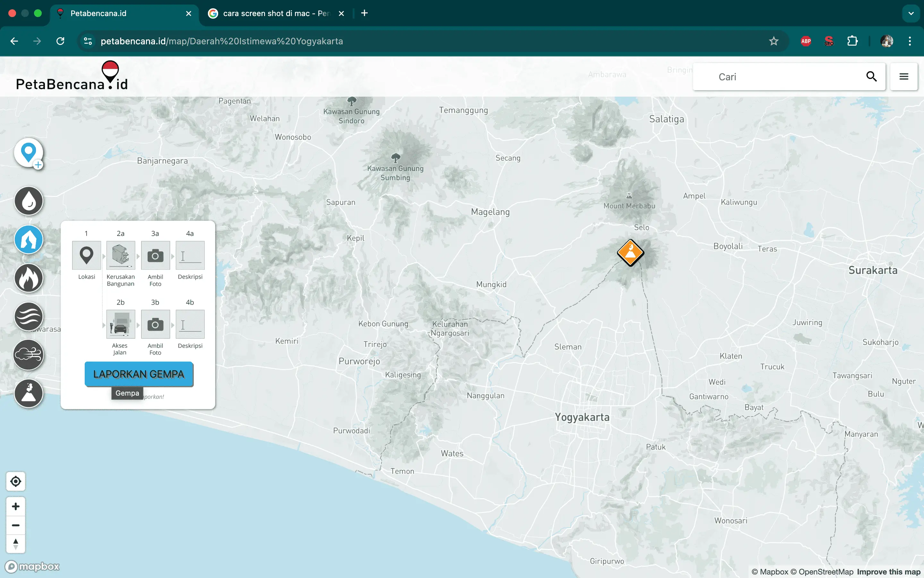Bookmark this page with star icon
The width and height of the screenshot is (924, 578).
tap(774, 41)
